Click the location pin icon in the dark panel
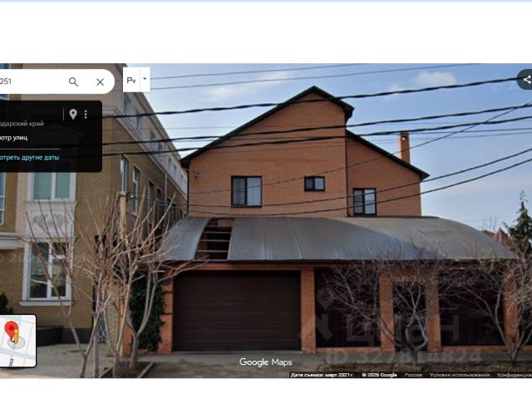 [x=73, y=114]
